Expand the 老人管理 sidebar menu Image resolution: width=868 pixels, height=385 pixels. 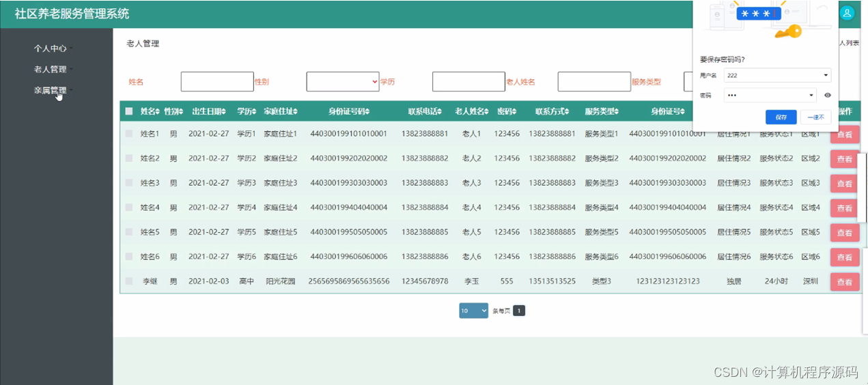point(53,69)
